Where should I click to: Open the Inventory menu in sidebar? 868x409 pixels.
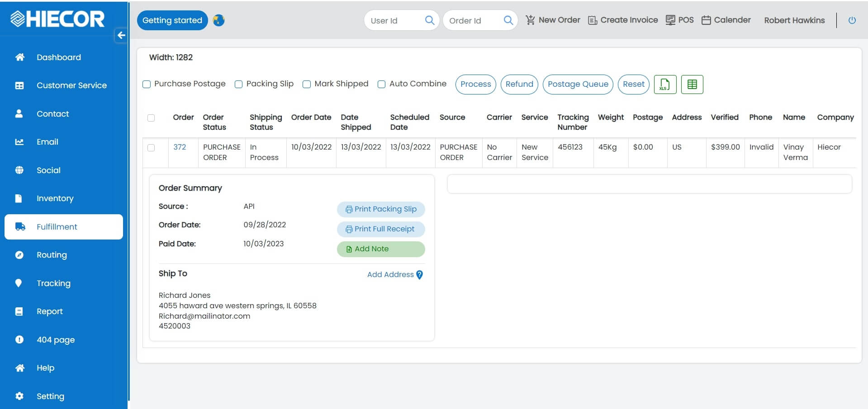(x=55, y=198)
